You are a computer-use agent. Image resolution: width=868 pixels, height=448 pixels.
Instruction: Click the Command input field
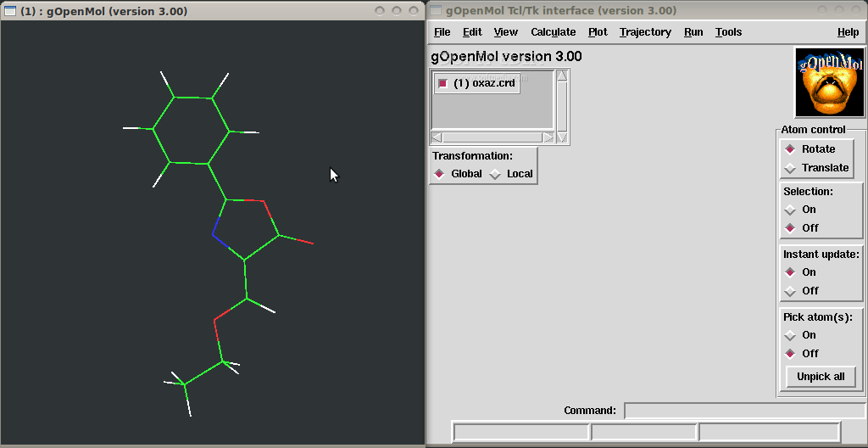click(x=744, y=411)
